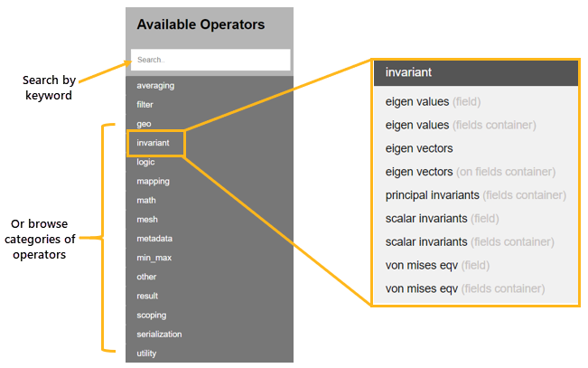Expand the math category

pyautogui.click(x=146, y=200)
